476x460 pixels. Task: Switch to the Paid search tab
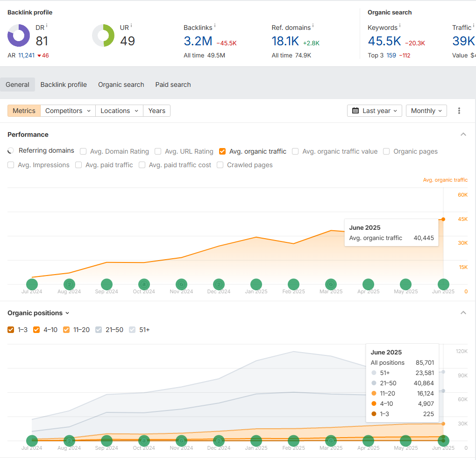[173, 85]
